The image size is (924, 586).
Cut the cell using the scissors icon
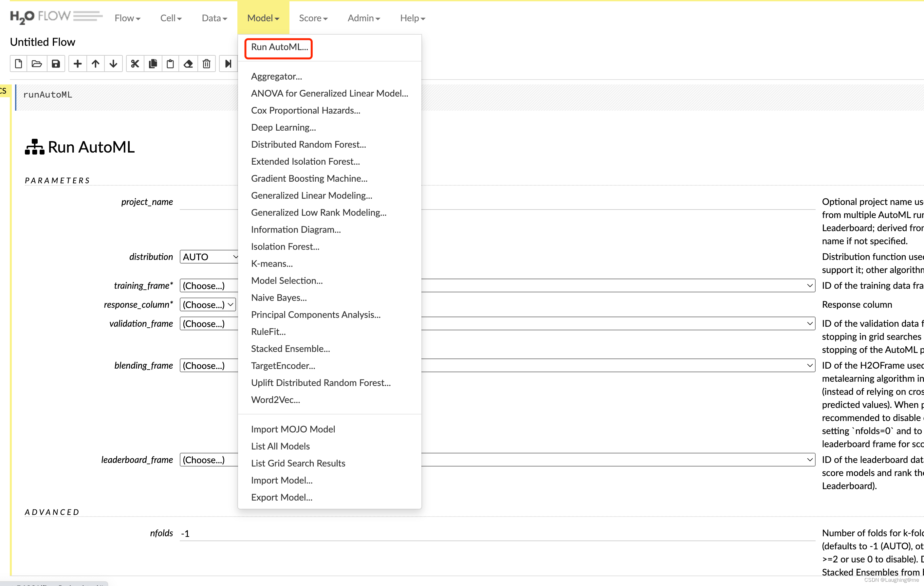[x=135, y=64]
